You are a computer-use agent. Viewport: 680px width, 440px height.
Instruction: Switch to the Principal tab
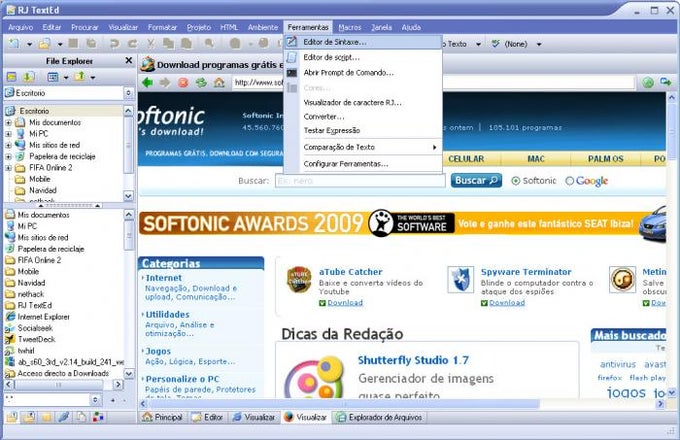(163, 417)
